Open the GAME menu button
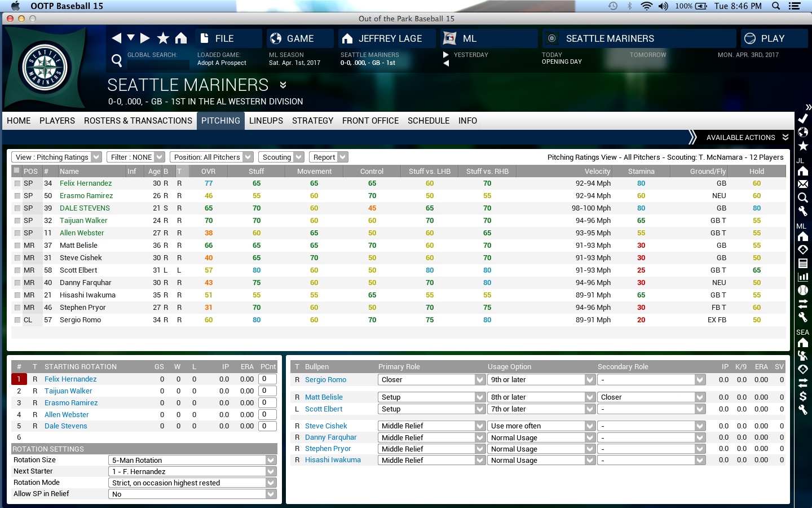Image resolution: width=812 pixels, height=508 pixels. [x=300, y=38]
